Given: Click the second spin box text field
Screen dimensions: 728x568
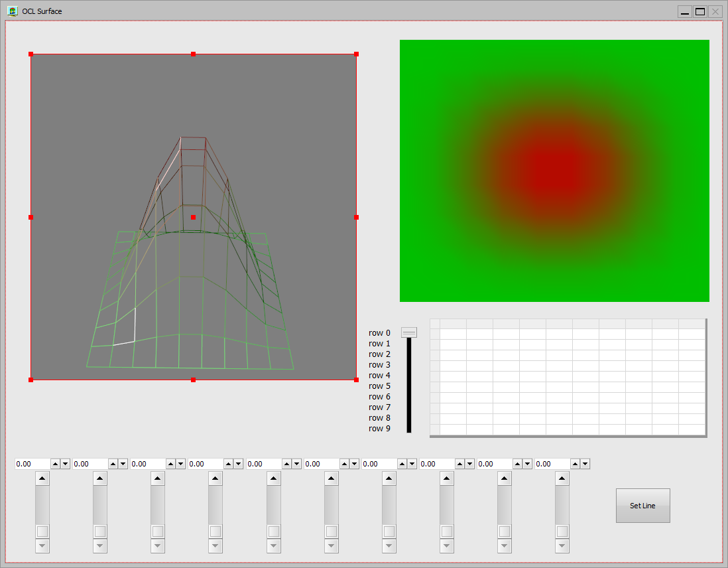Looking at the screenshot, I should pos(90,464).
